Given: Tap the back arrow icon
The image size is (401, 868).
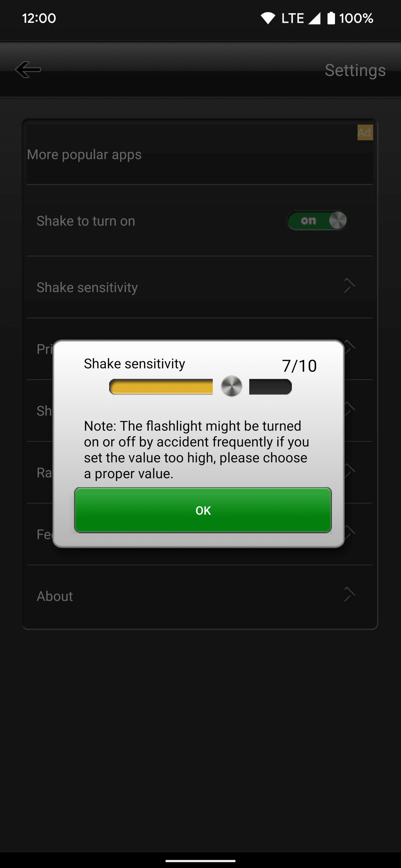Looking at the screenshot, I should tap(28, 70).
